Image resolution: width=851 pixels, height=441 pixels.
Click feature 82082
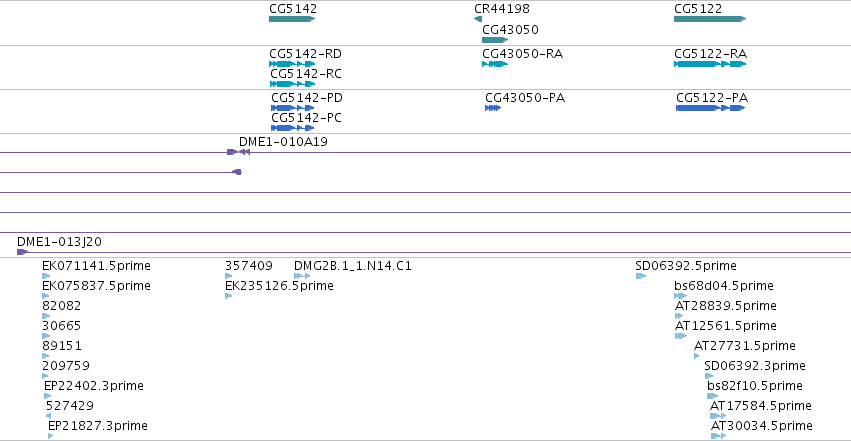[61, 306]
